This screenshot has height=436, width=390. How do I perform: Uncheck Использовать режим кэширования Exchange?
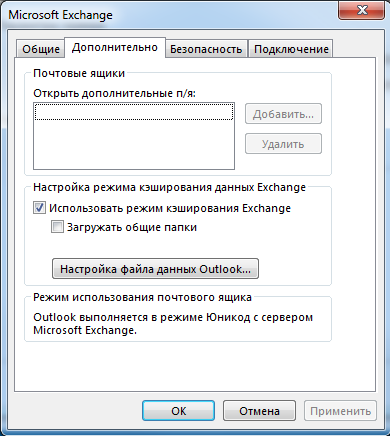39,208
